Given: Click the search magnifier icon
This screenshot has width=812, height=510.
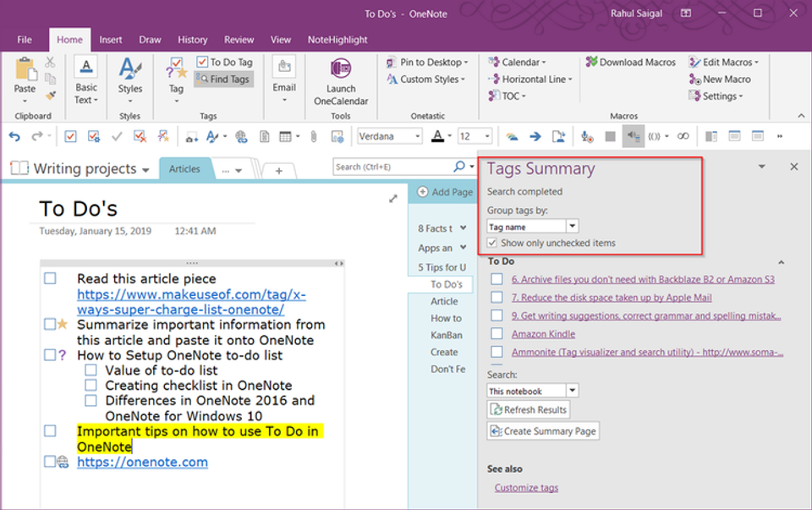Looking at the screenshot, I should tap(458, 167).
